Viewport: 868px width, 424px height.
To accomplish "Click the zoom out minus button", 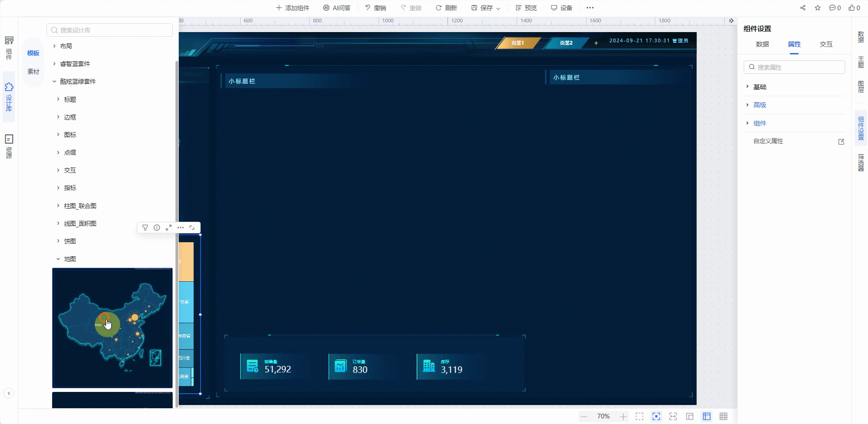I will coord(584,417).
